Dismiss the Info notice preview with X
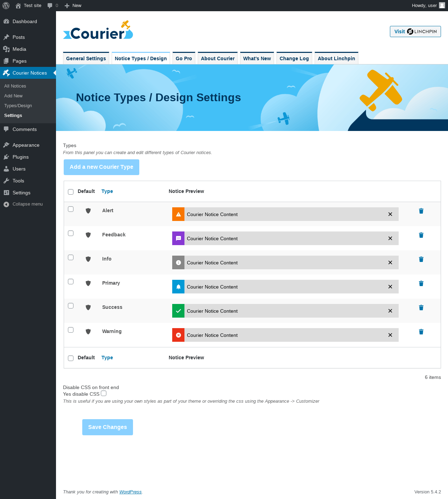The image size is (448, 499). tap(390, 263)
